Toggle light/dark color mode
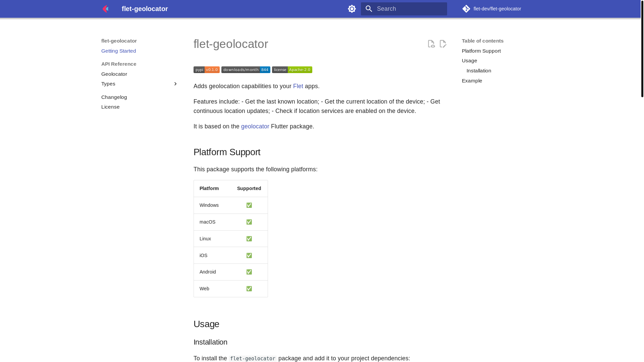The image size is (644, 362). (x=352, y=9)
